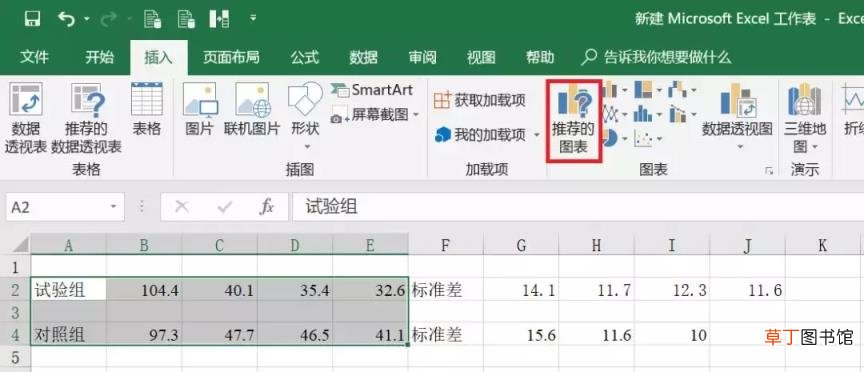Select column header F
Viewport: 864px width, 372px height.
coord(446,245)
